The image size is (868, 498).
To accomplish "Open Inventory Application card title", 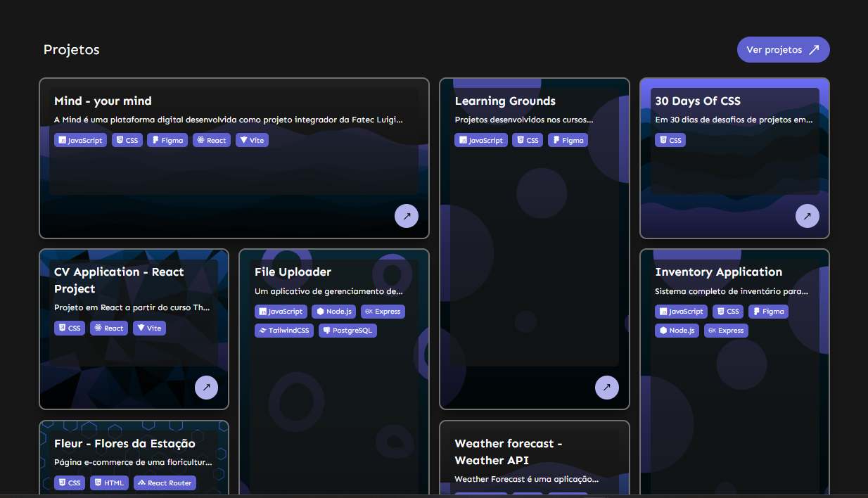I will coord(718,272).
